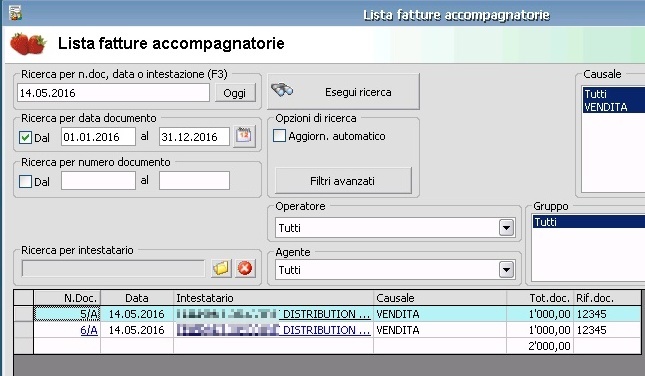The height and width of the screenshot is (376, 645).
Task: Sort by Tot.doc. column header
Action: point(540,298)
